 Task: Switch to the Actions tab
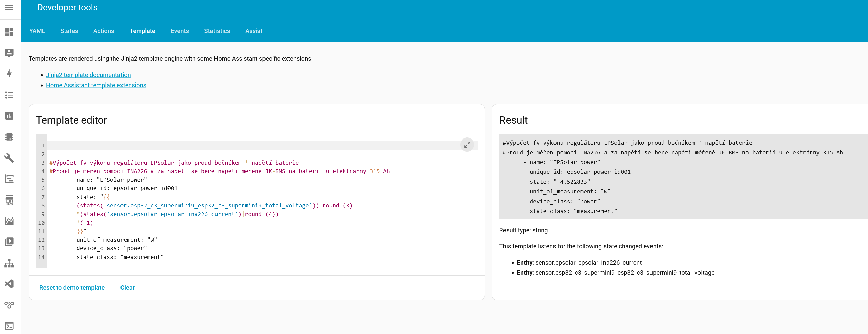pos(103,31)
